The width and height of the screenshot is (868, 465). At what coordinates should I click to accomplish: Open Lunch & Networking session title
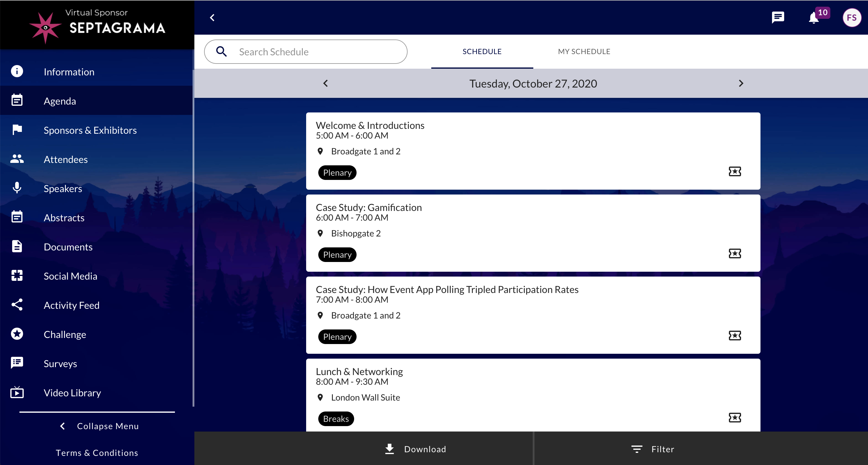click(359, 371)
